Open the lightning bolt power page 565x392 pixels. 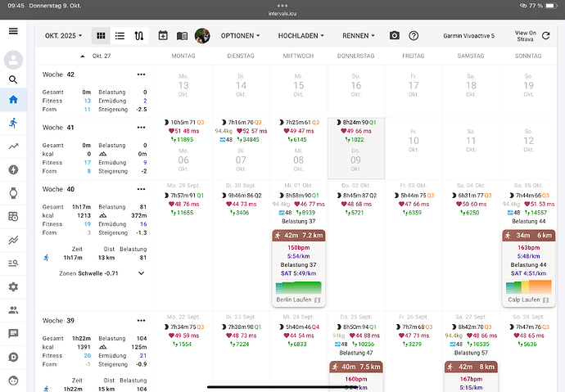click(x=13, y=169)
